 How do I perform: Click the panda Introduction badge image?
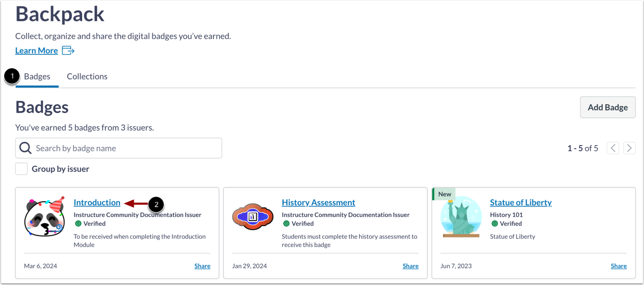[45, 216]
